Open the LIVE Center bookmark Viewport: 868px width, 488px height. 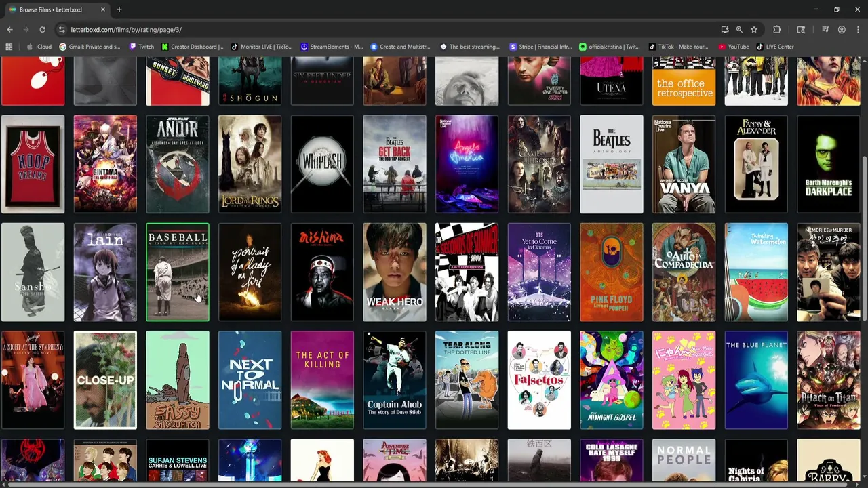coord(775,47)
